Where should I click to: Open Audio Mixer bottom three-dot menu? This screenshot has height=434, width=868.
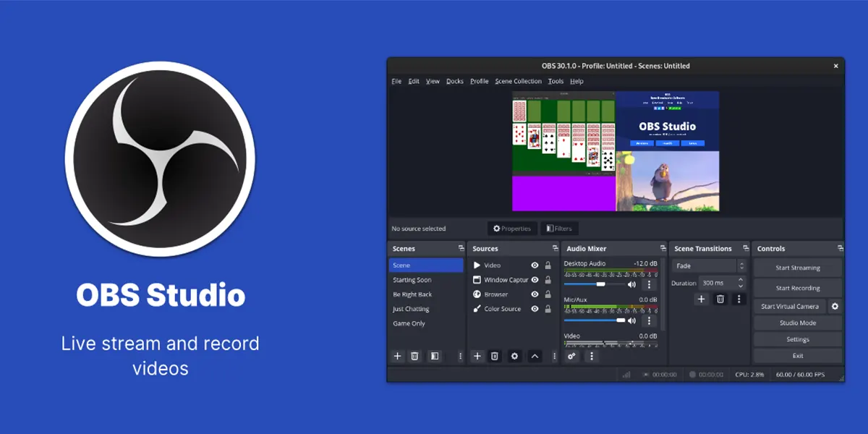point(591,356)
